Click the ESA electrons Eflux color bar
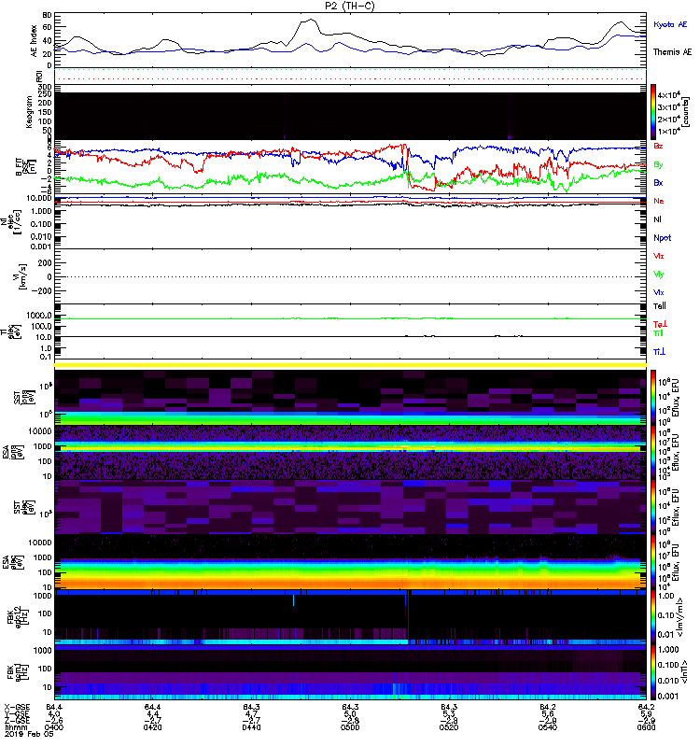 (x=654, y=563)
